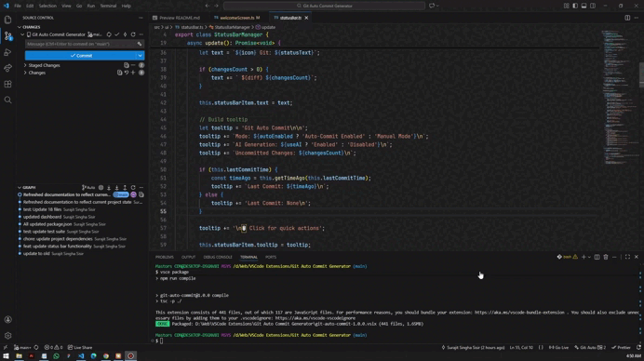Open Source Control view in activity bar
Image resolution: width=644 pixels, height=361 pixels.
[7, 35]
